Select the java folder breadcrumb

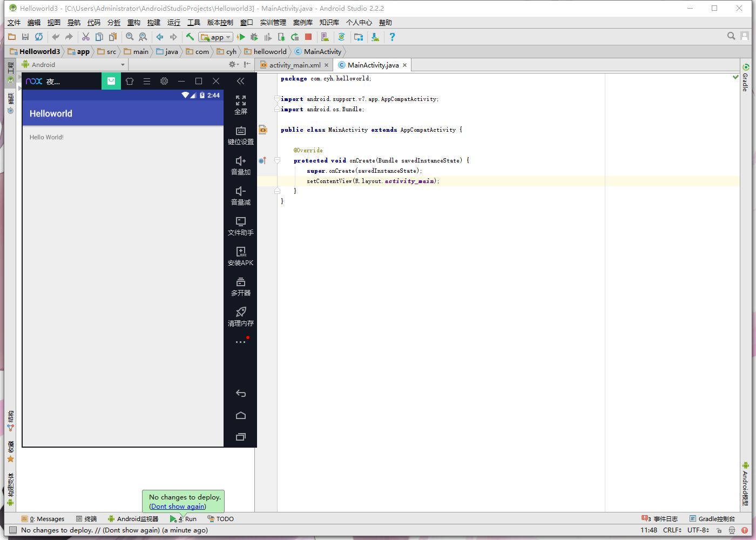167,51
